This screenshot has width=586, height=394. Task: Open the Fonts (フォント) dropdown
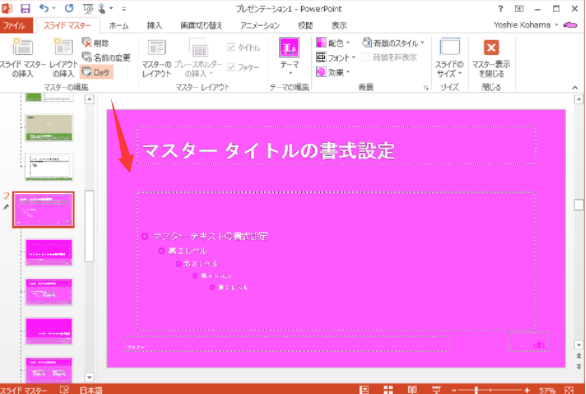point(336,57)
